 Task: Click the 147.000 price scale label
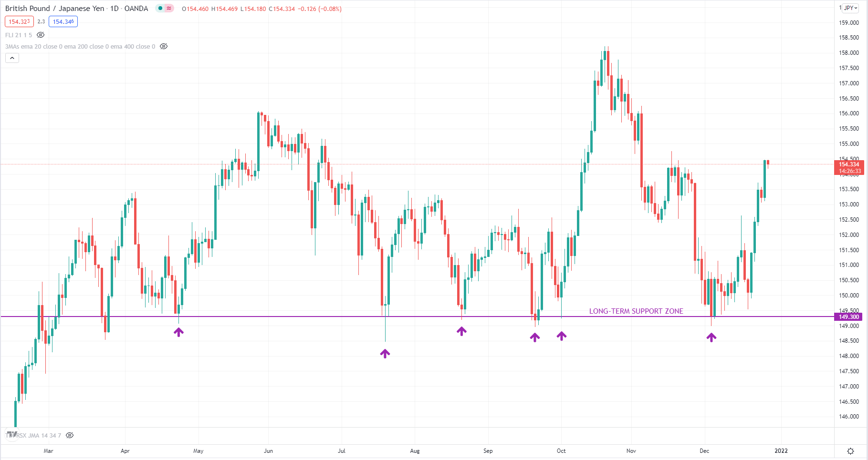pyautogui.click(x=849, y=387)
